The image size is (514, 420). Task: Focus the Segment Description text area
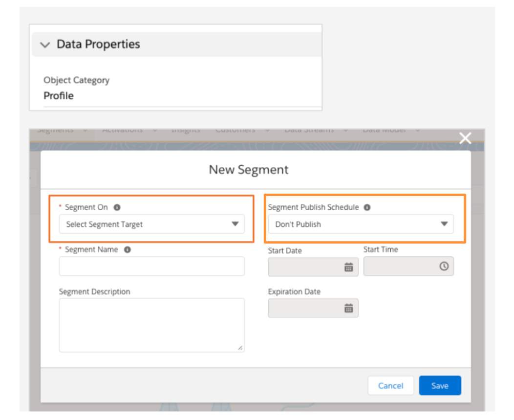tap(152, 325)
